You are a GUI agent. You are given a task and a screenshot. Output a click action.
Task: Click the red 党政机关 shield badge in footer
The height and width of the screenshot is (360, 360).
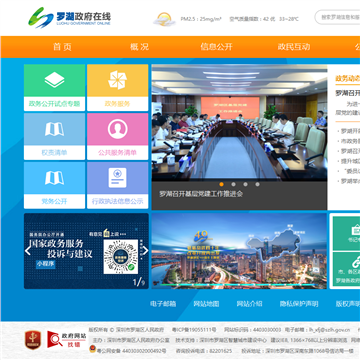pos(33,340)
